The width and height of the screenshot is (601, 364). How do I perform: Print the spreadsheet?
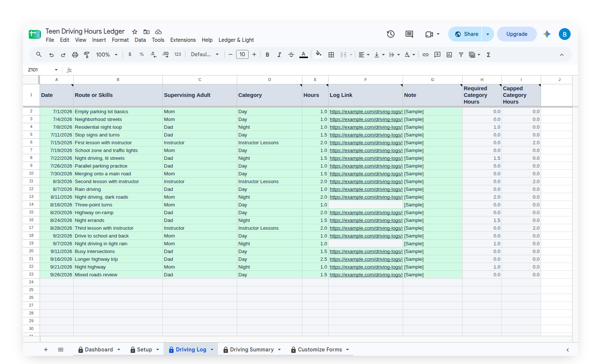pos(75,55)
